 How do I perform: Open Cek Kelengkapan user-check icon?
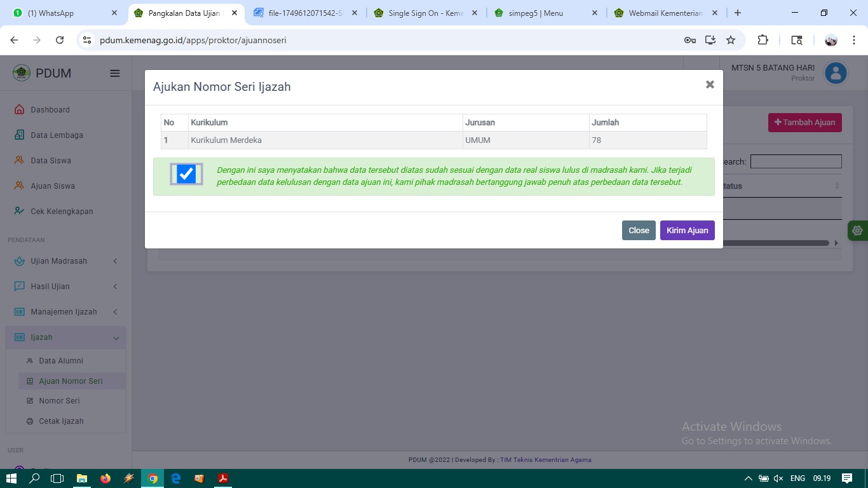pos(19,211)
